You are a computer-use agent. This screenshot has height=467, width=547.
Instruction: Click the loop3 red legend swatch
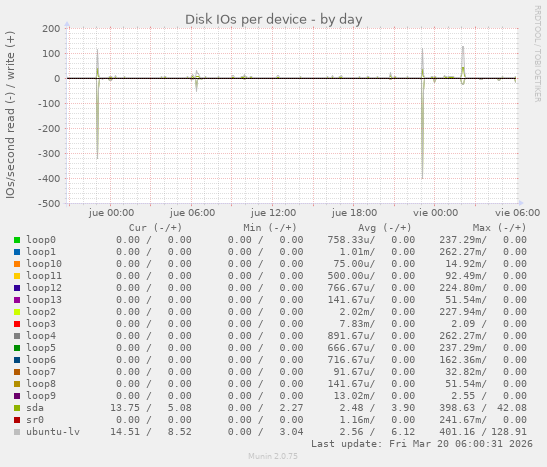17,324
